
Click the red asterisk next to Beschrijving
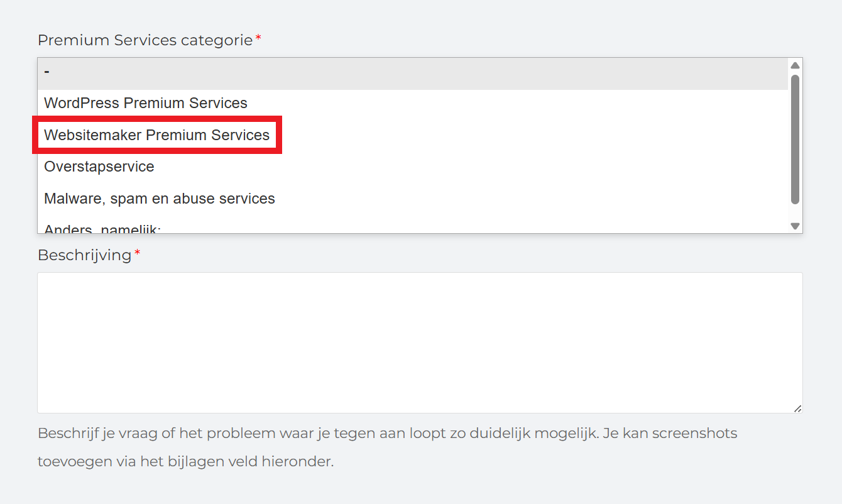click(137, 251)
